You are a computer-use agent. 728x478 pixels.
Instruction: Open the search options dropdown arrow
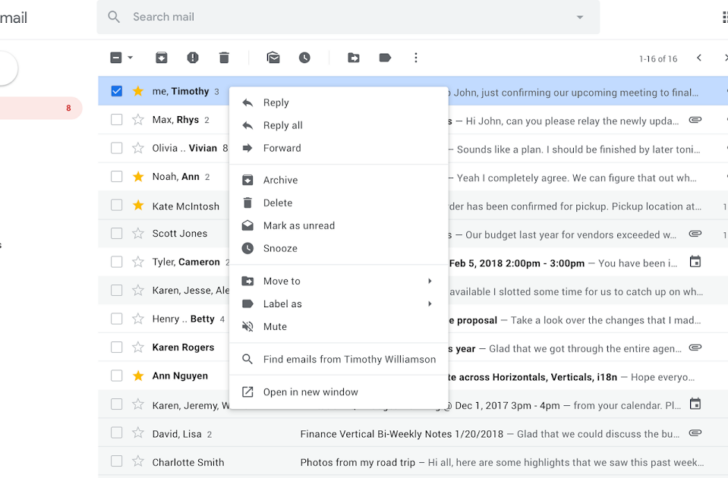pos(579,17)
